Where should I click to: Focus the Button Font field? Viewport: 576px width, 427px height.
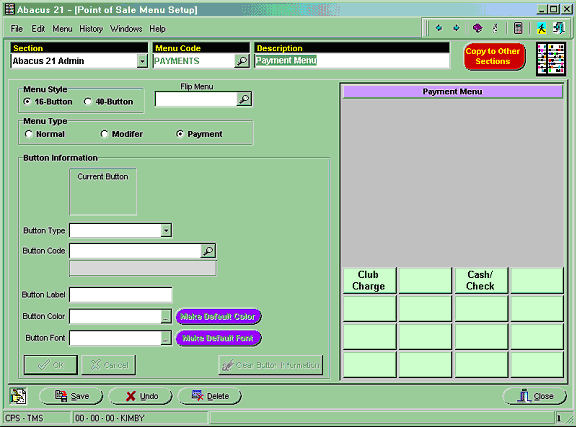(115, 338)
